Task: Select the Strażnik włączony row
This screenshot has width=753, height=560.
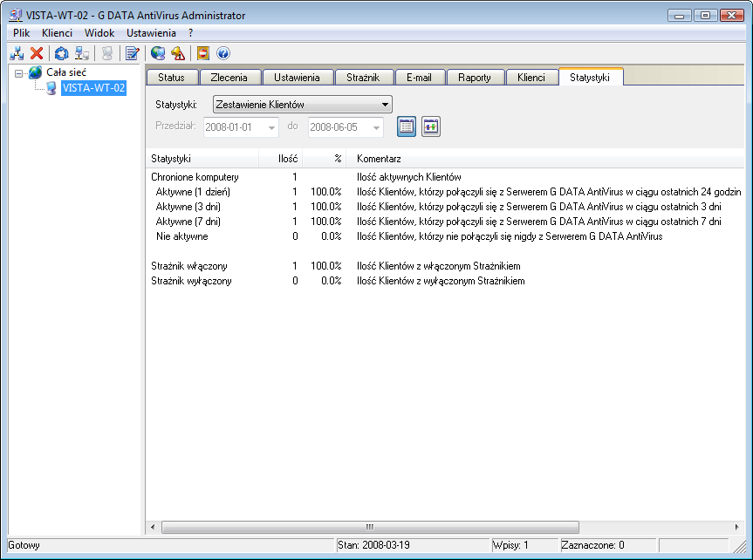Action: (445, 266)
